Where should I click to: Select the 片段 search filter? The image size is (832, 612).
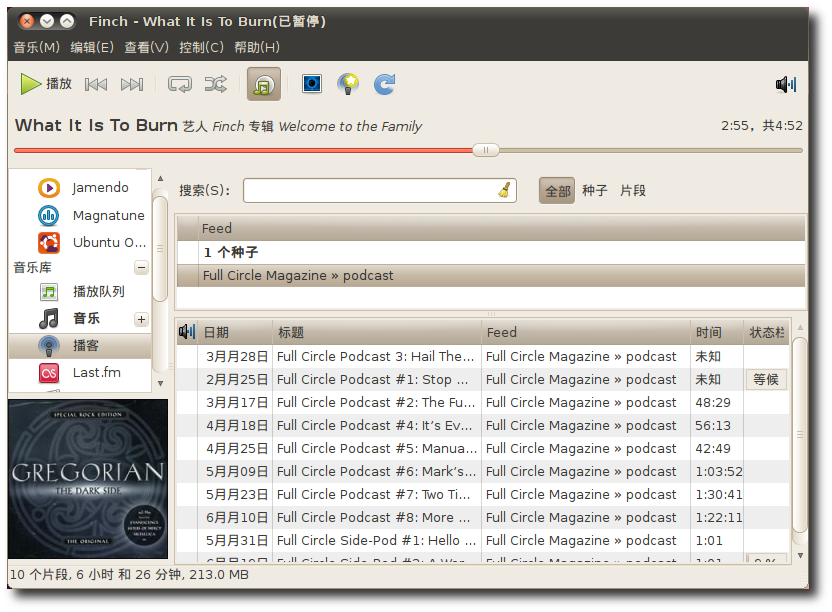(x=632, y=191)
